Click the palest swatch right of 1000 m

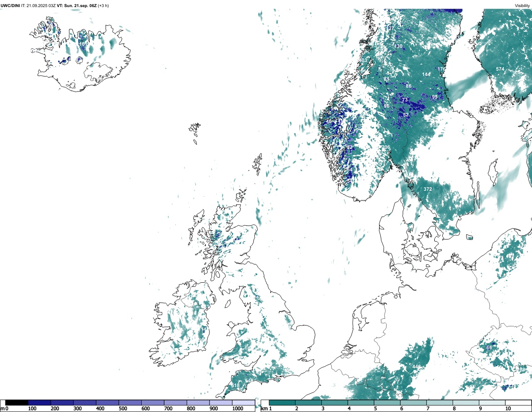[243, 402]
